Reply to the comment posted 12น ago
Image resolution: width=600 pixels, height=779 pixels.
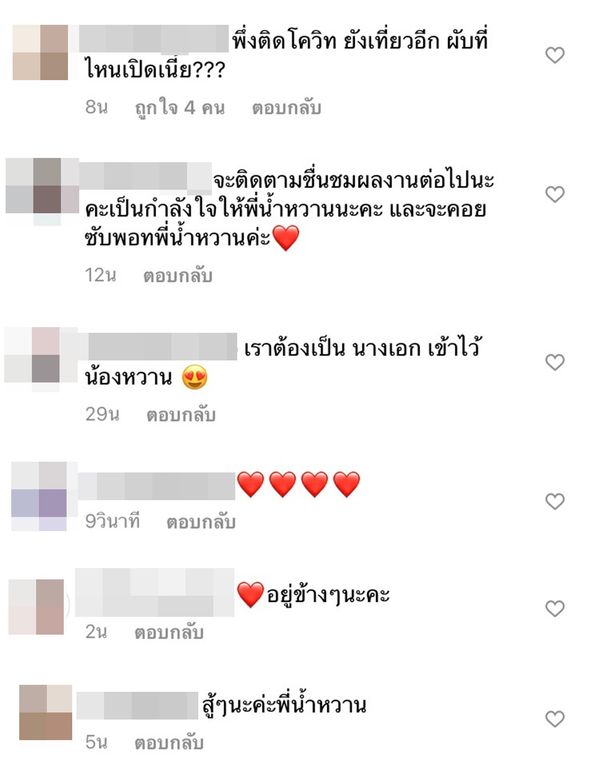178,275
